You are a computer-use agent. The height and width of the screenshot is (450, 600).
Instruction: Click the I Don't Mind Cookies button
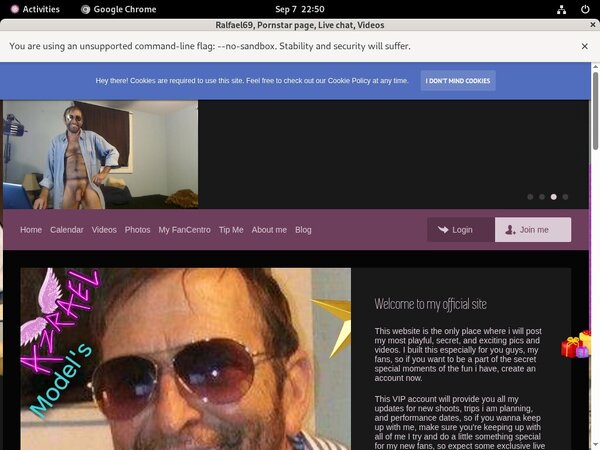pos(457,80)
